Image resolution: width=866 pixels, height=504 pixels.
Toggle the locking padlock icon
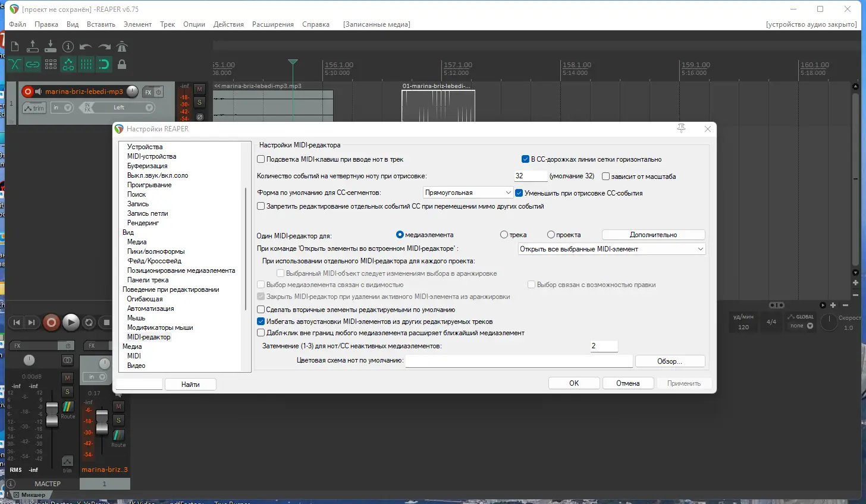tap(122, 64)
